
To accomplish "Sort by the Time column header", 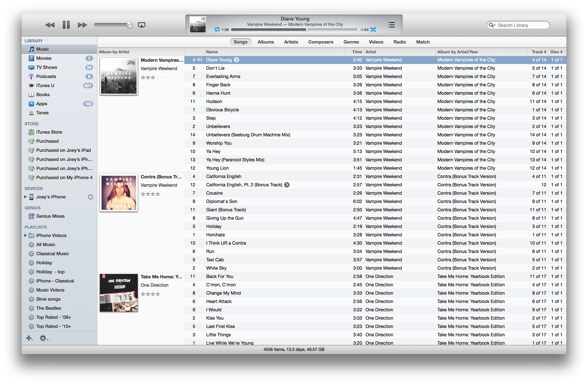I will (355, 52).
